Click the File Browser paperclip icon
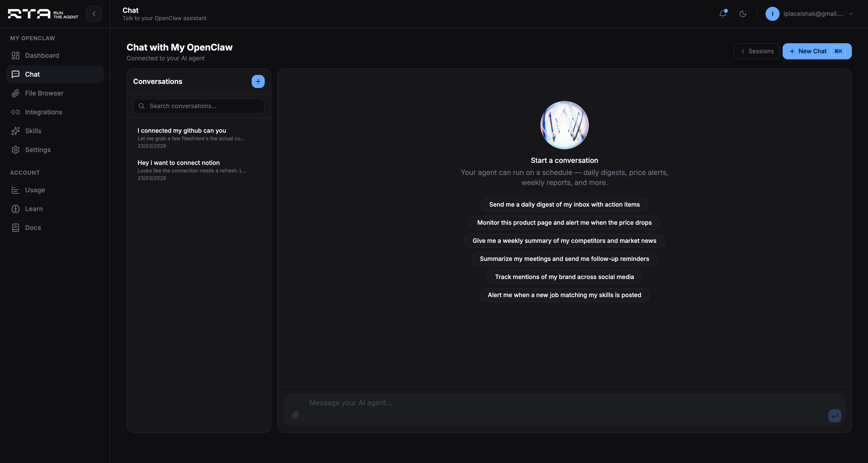The image size is (868, 463). [x=16, y=93]
